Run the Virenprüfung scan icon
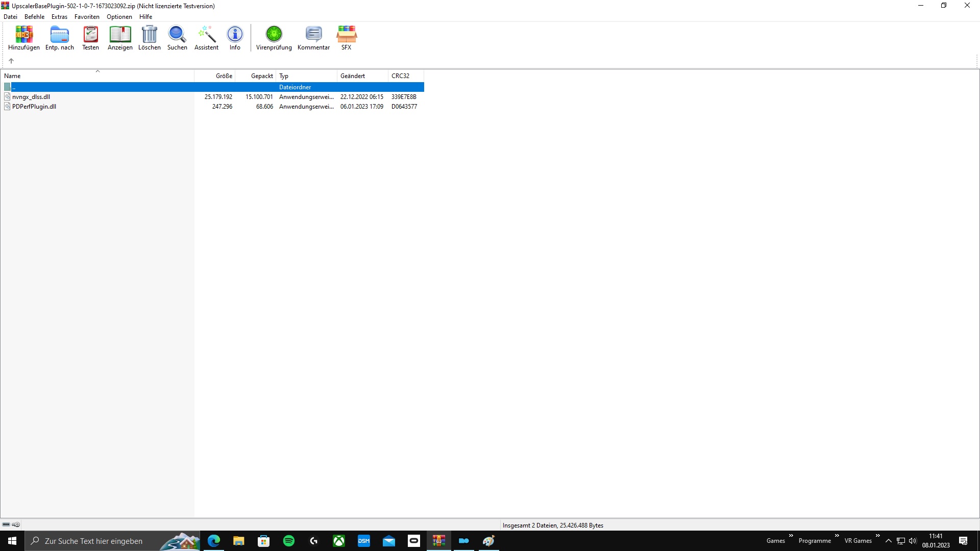980x551 pixels. point(274,38)
